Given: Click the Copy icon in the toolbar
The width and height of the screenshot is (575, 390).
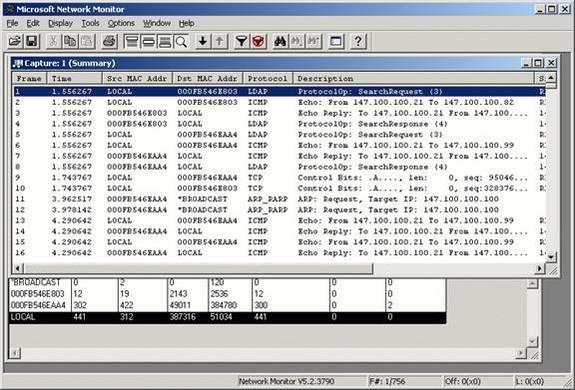Looking at the screenshot, I should [x=70, y=41].
